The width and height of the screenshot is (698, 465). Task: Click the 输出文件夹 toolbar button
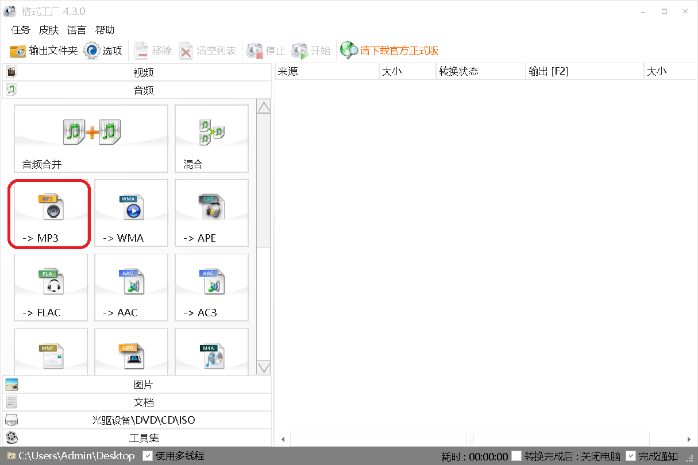pos(44,50)
